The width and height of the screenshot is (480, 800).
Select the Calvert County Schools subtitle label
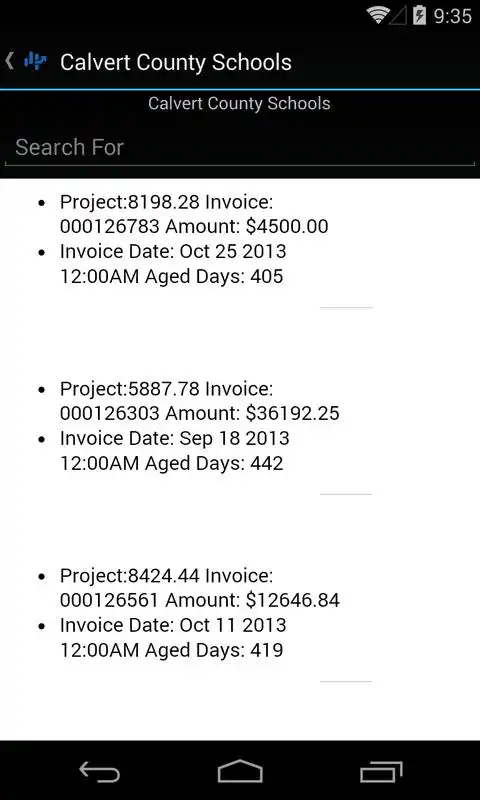click(239, 104)
